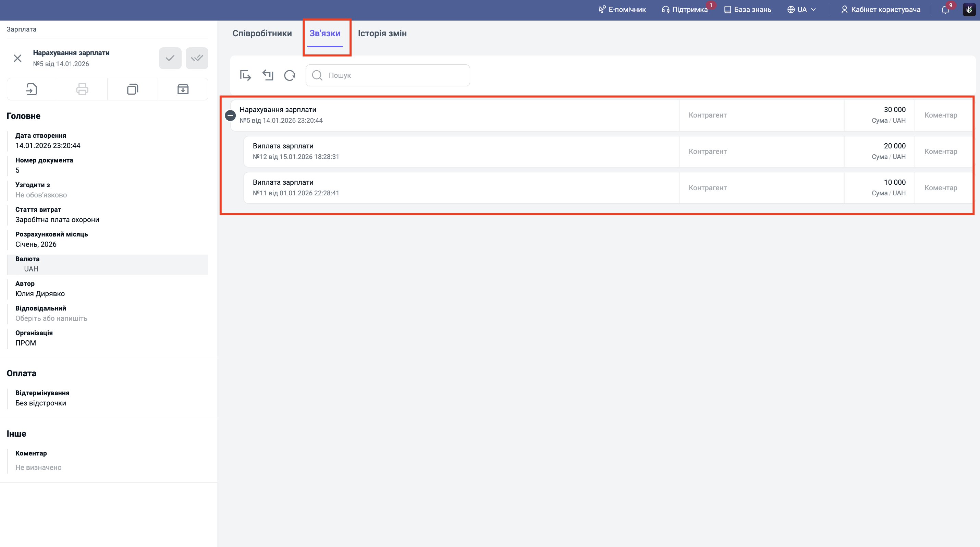
Task: Click the archive document icon
Action: click(183, 89)
